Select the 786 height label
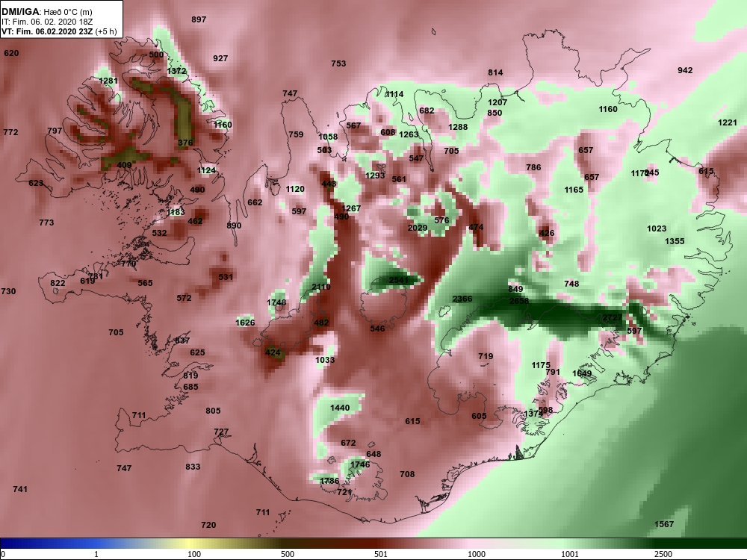 [533, 167]
